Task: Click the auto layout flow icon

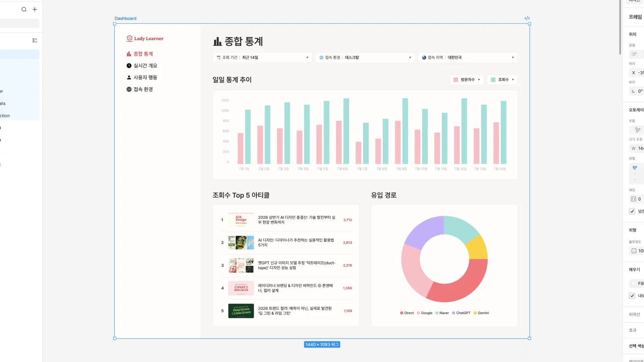Action: point(637,130)
